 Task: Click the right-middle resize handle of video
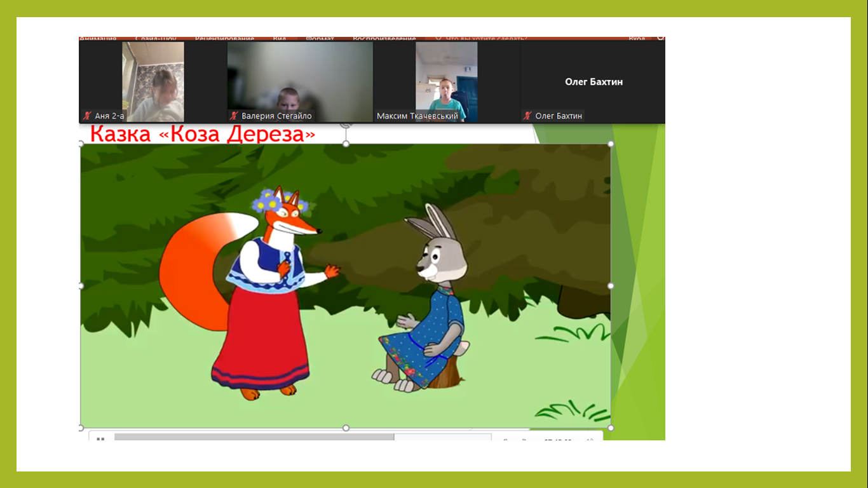611,286
